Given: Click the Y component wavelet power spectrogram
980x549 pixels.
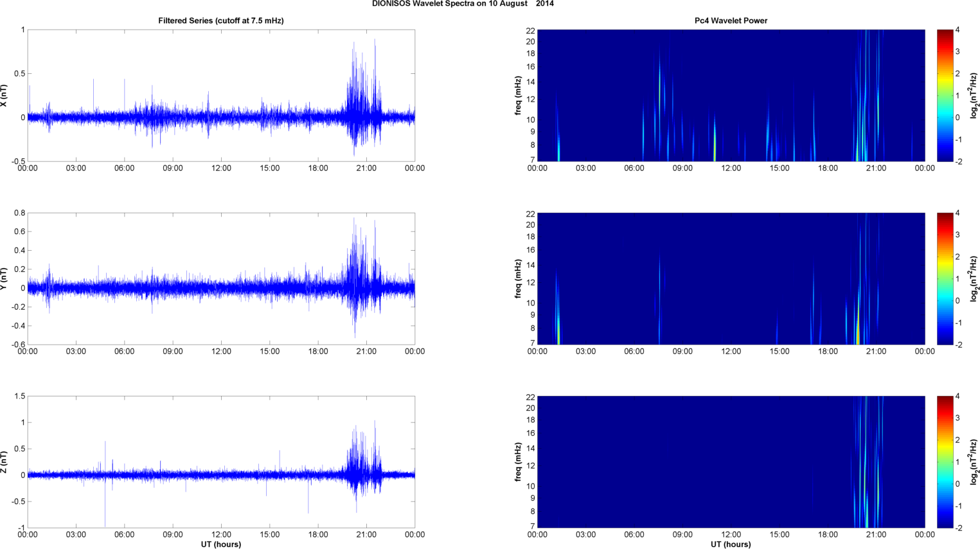Looking at the screenshot, I should 731,278.
